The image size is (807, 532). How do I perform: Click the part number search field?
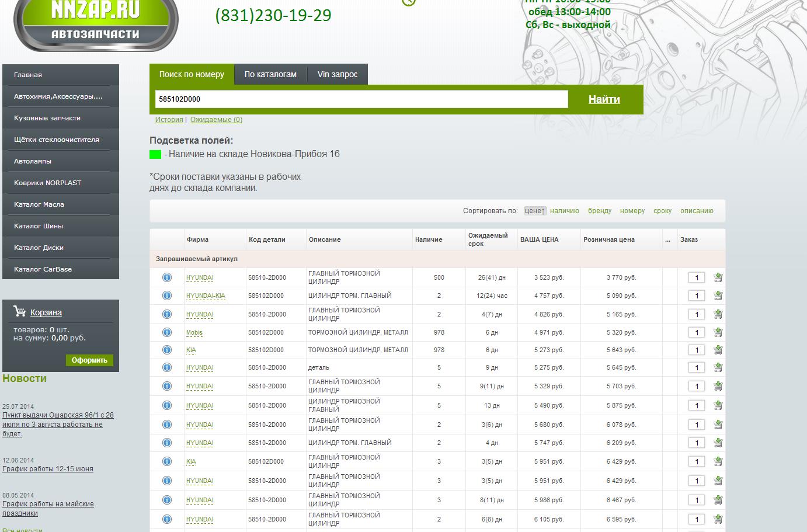click(x=361, y=99)
